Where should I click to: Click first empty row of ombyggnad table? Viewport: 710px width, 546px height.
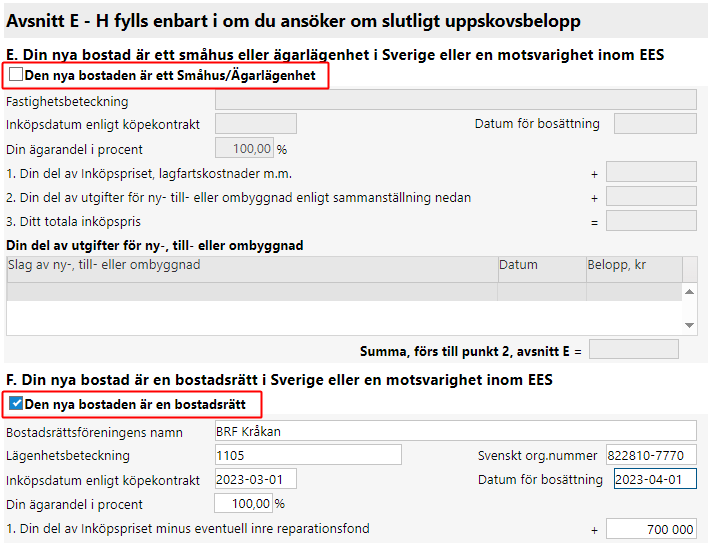[344, 292]
